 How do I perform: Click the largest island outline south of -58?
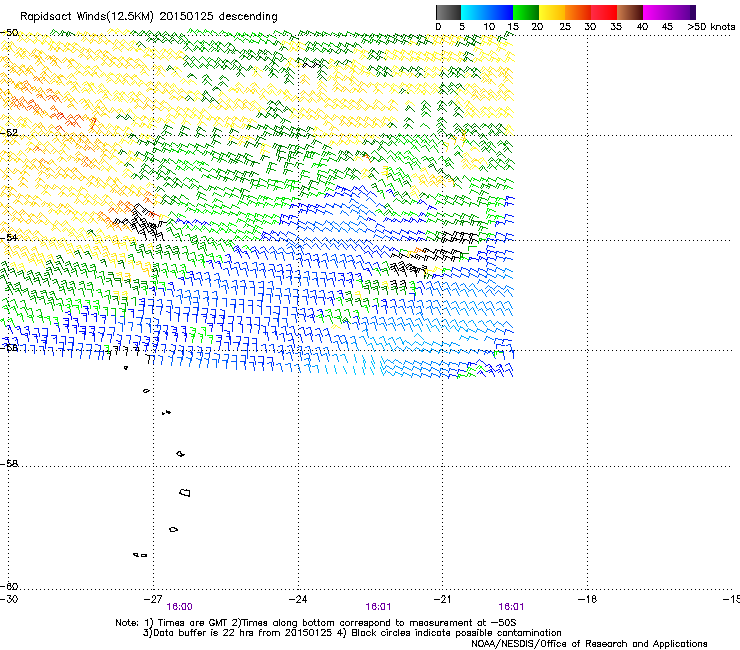pos(185,492)
